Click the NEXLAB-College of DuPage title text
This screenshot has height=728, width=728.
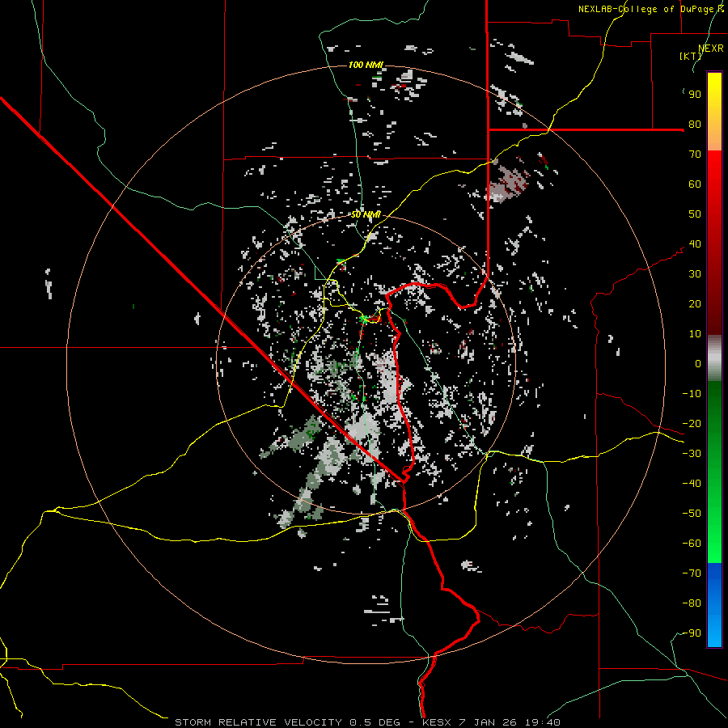[x=650, y=9]
